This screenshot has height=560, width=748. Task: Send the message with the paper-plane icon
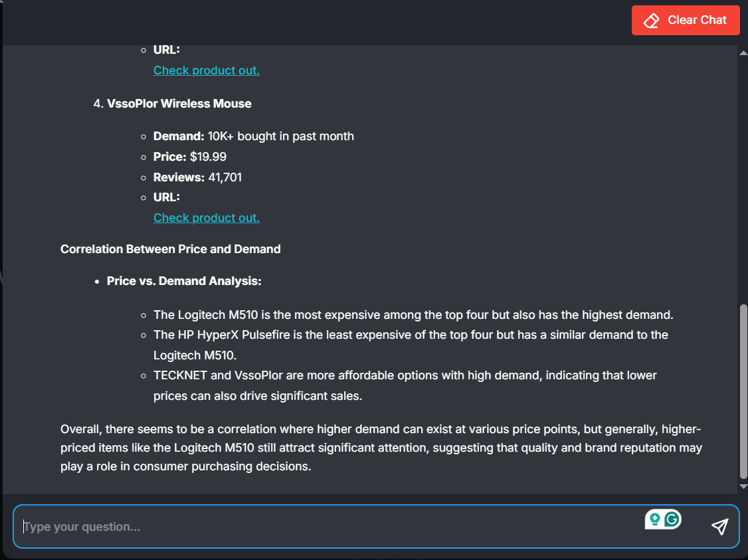click(720, 527)
